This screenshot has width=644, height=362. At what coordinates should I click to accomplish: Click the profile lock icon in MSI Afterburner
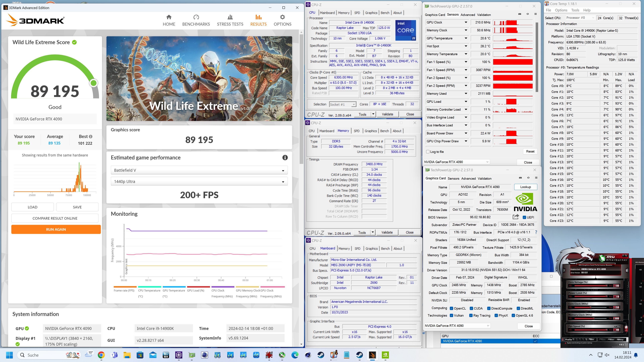point(562,340)
